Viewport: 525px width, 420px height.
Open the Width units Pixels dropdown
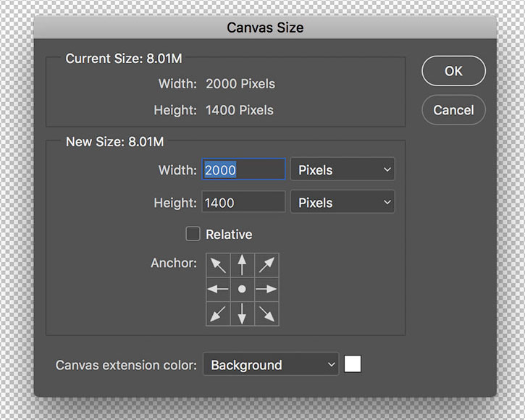[x=343, y=169]
